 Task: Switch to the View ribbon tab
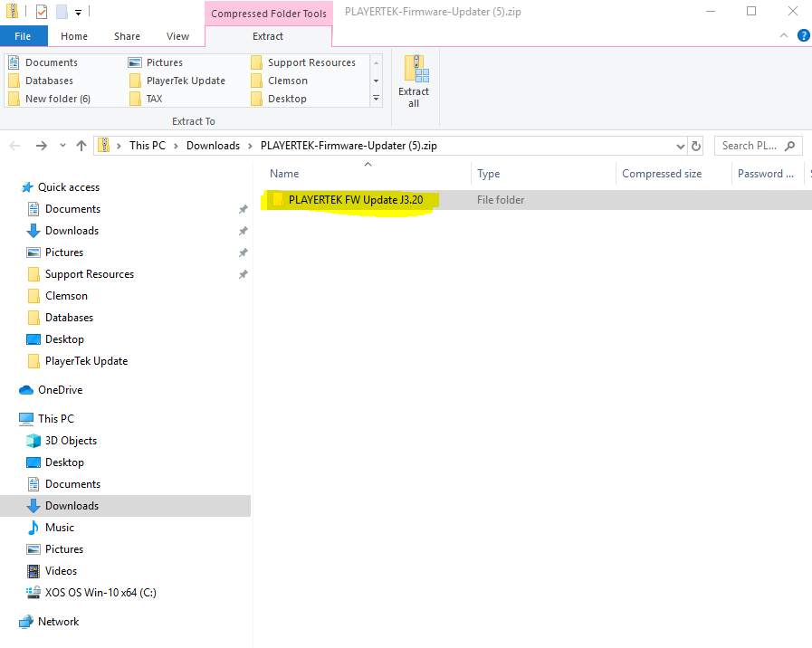coord(177,36)
